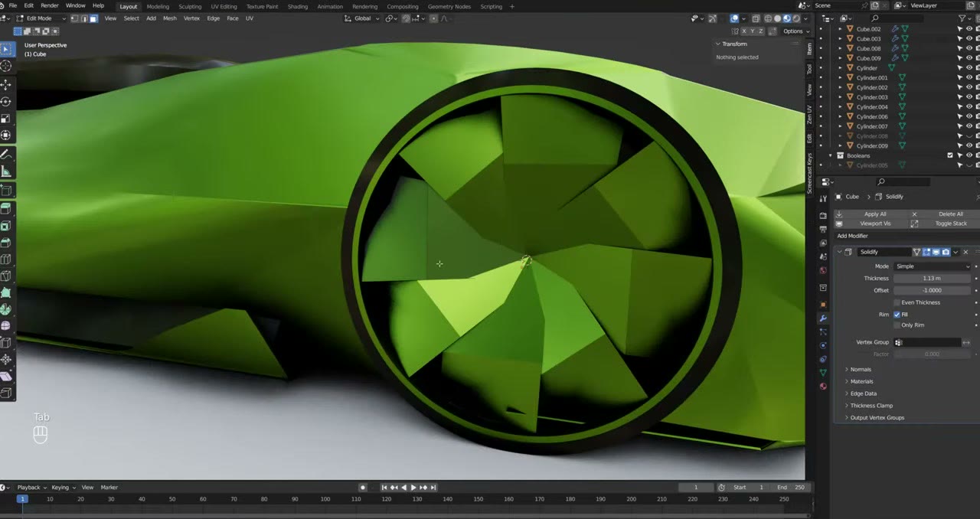Screen dimensions: 980x519
Task: Open the Edit Mode dropdown
Action: (42, 18)
